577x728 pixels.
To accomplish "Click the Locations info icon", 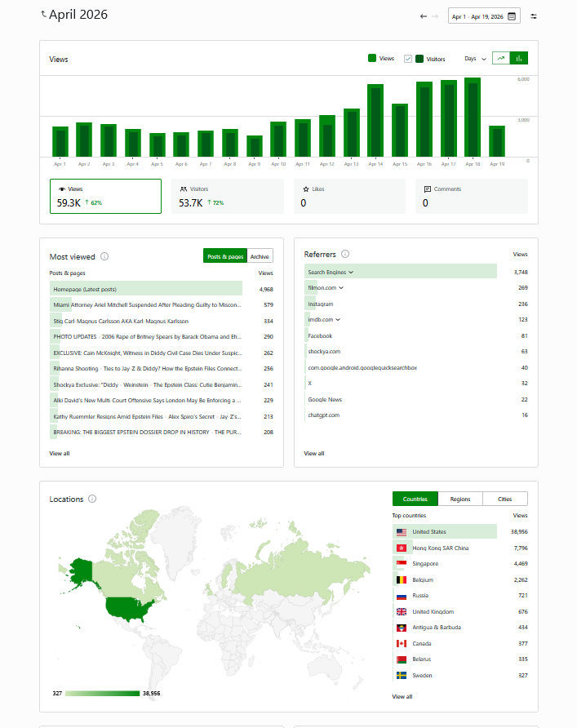I will click(92, 499).
